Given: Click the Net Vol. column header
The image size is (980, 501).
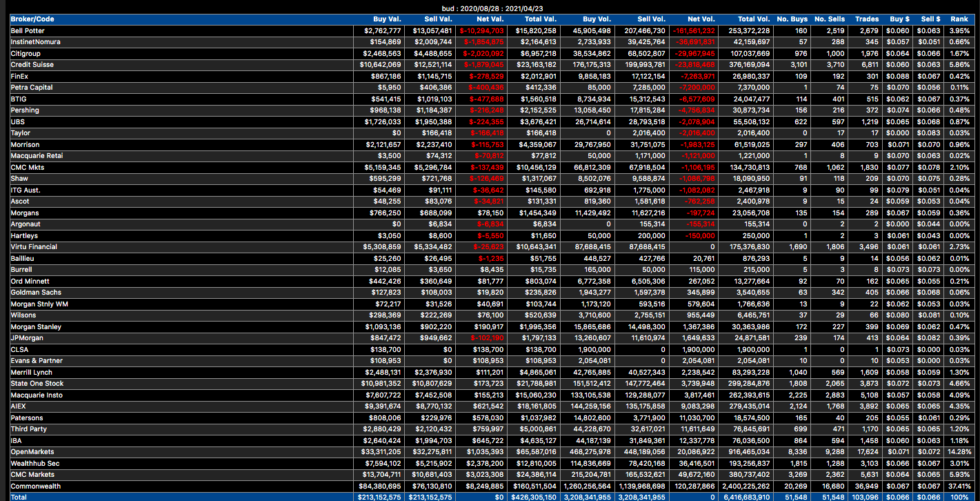Looking at the screenshot, I should pyautogui.click(x=702, y=19).
